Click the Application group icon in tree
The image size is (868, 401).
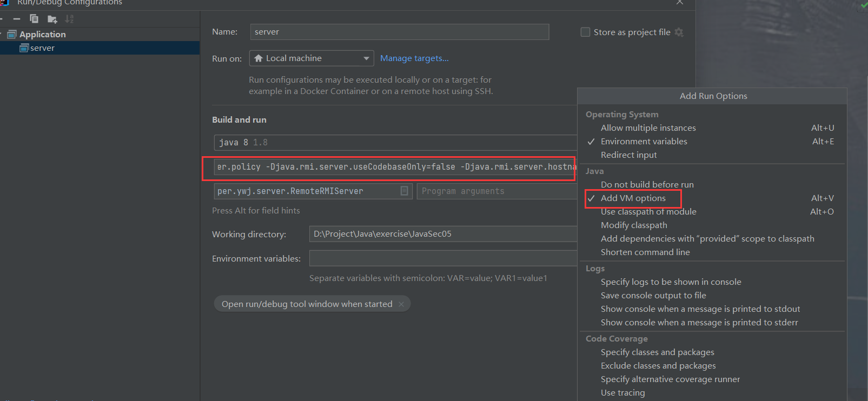[x=12, y=35]
